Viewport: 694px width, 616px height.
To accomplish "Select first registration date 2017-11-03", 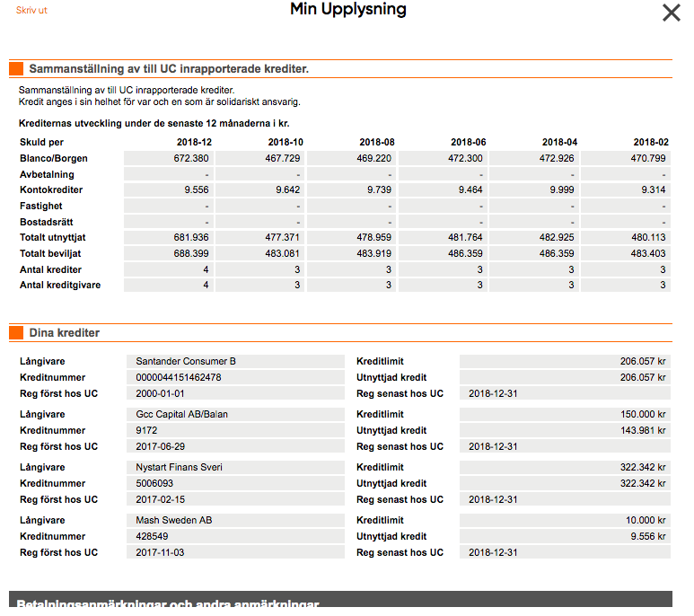I will tap(235, 552).
